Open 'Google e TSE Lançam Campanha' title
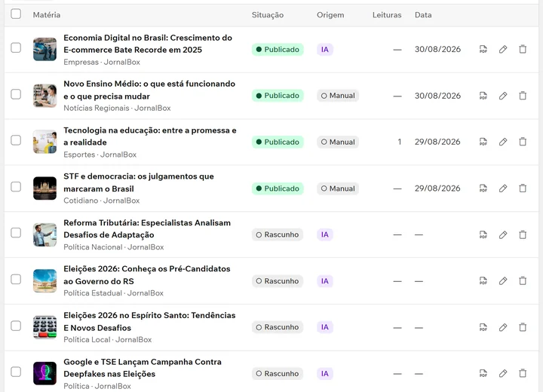Viewport: 543px width, 392px height. click(143, 368)
